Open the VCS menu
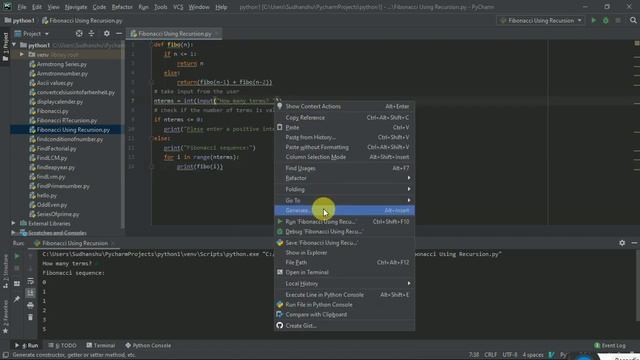Viewport: 640px width, 360px height. 178,7
